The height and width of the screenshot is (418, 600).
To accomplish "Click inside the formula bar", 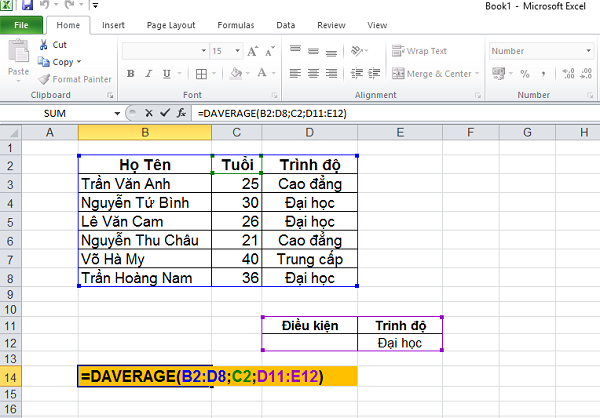I will point(396,114).
